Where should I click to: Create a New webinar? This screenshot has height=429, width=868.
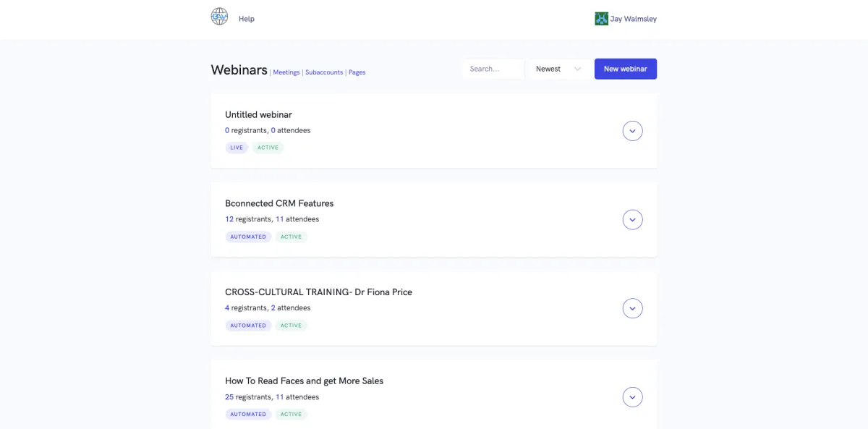[x=626, y=69]
